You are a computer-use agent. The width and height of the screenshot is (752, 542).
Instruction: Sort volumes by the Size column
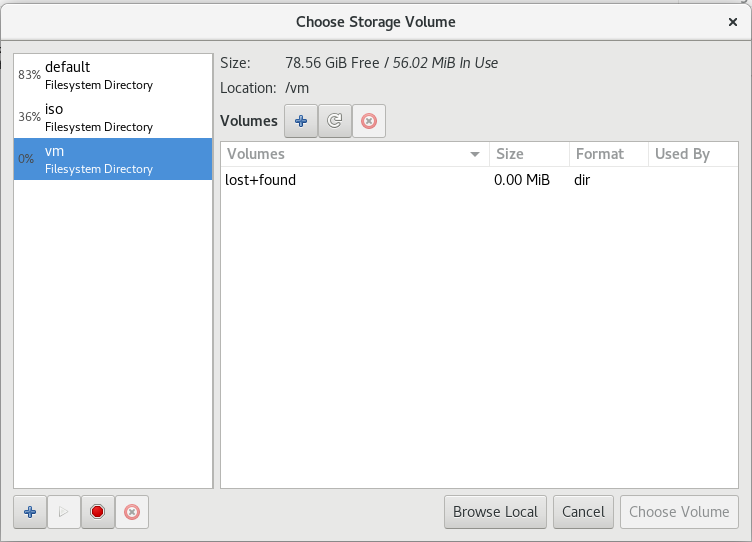tap(529, 154)
